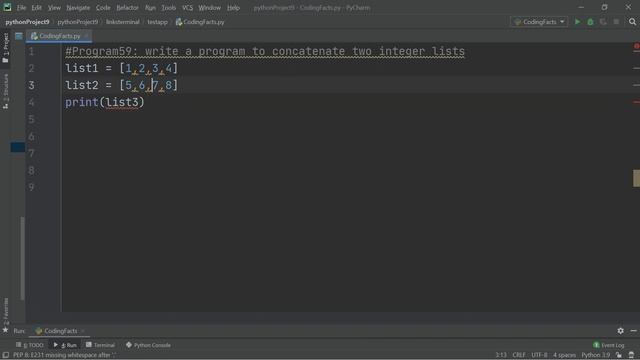The width and height of the screenshot is (640, 360).
Task: Open the Tools menu
Action: [x=168, y=8]
